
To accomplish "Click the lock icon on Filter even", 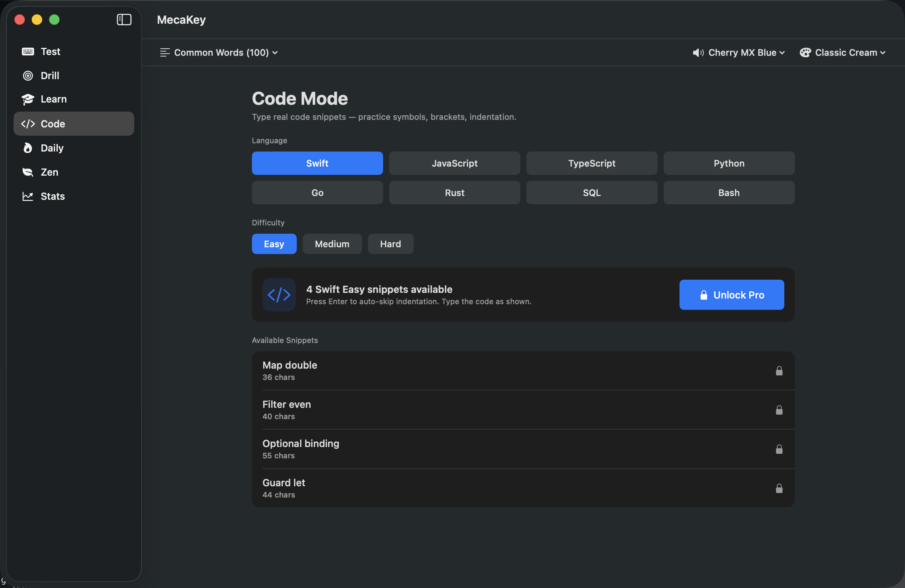I will 779,410.
